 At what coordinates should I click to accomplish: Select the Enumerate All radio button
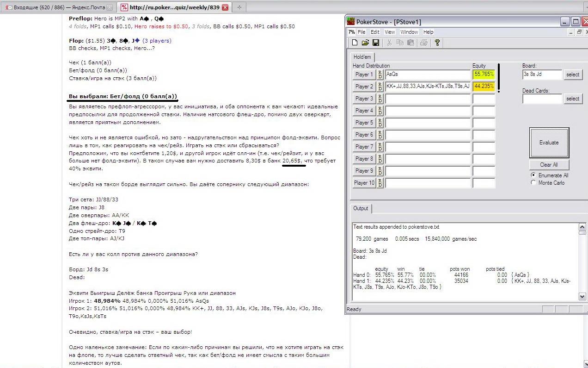(534, 175)
